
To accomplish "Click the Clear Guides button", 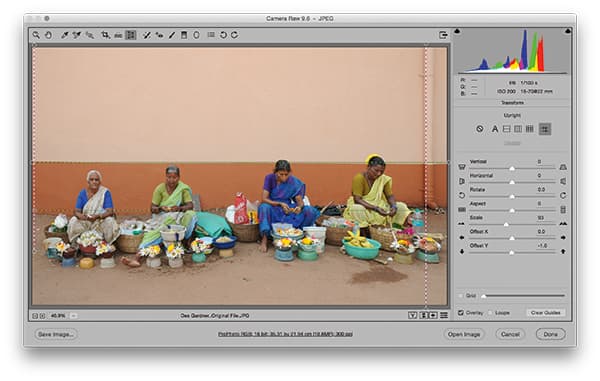I will [x=545, y=313].
